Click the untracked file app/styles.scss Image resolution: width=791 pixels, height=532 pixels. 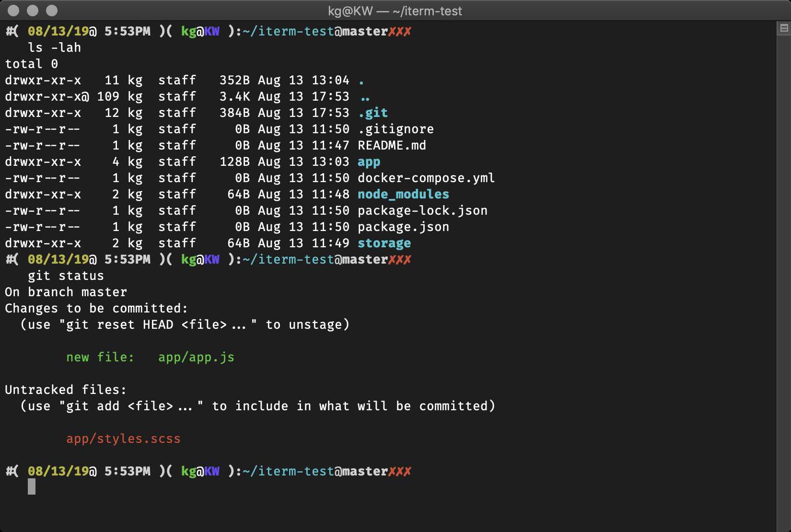(x=123, y=439)
